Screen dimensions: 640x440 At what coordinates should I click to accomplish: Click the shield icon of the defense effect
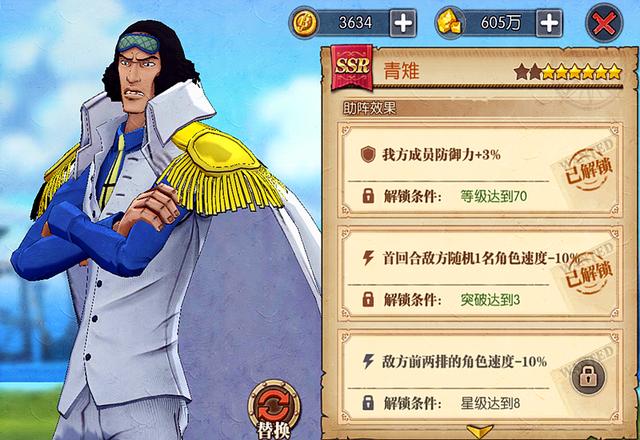pos(368,155)
